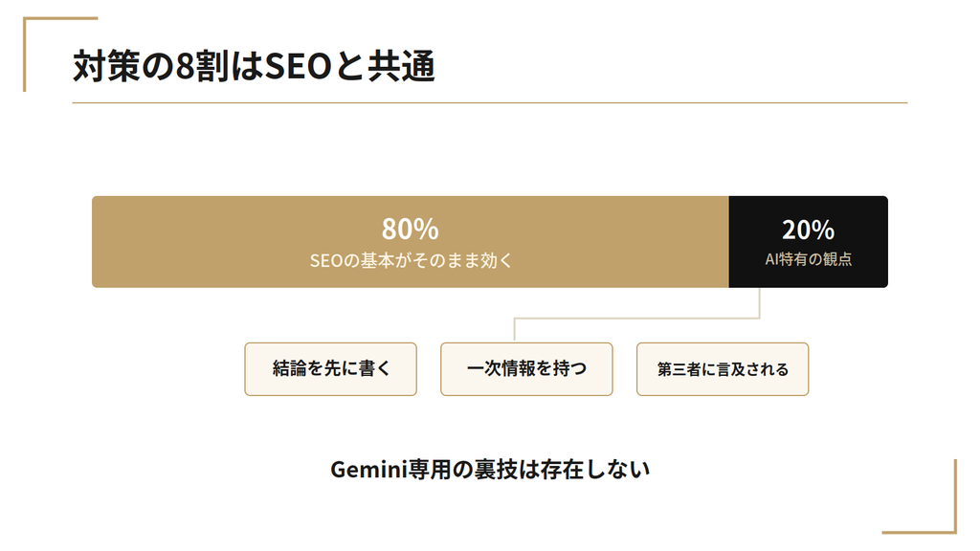Select the 一次情報を持つ box
The height and width of the screenshot is (551, 980).
point(526,369)
